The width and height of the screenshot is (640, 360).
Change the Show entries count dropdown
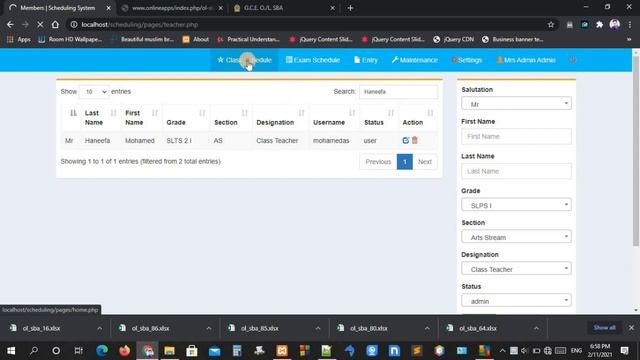coord(94,92)
